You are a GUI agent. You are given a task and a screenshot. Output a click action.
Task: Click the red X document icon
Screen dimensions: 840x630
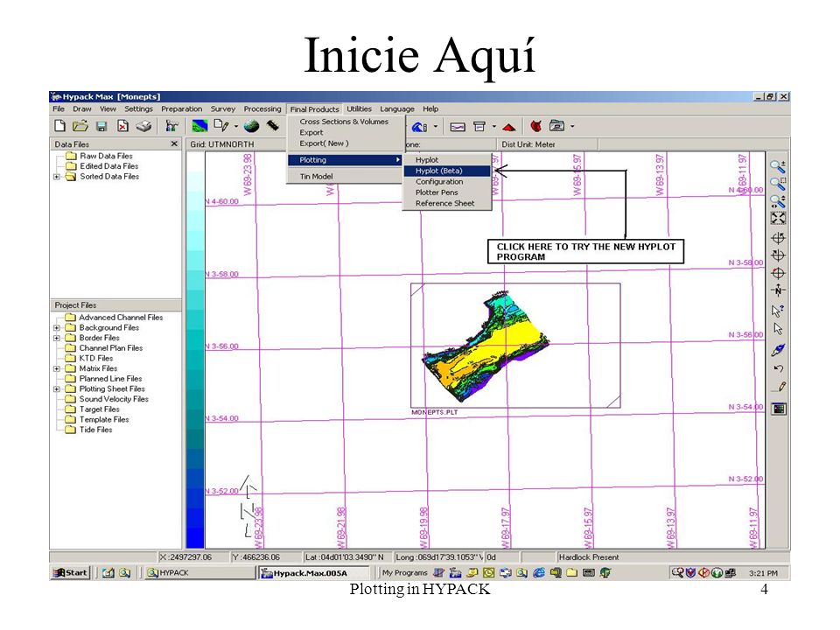(122, 126)
